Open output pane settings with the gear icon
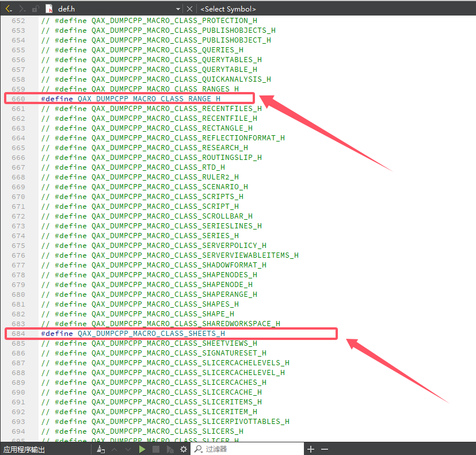This screenshot has height=455, width=476. tap(184, 449)
